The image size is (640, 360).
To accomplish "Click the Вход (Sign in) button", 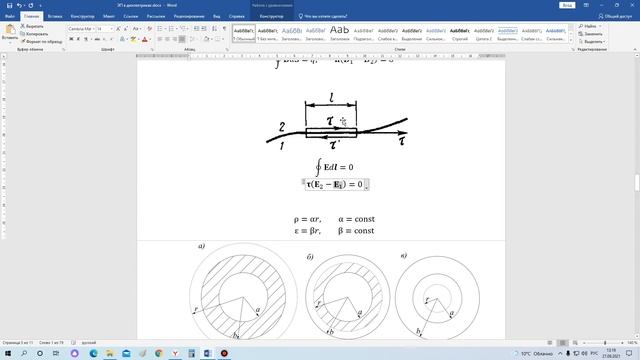I will 567,5.
